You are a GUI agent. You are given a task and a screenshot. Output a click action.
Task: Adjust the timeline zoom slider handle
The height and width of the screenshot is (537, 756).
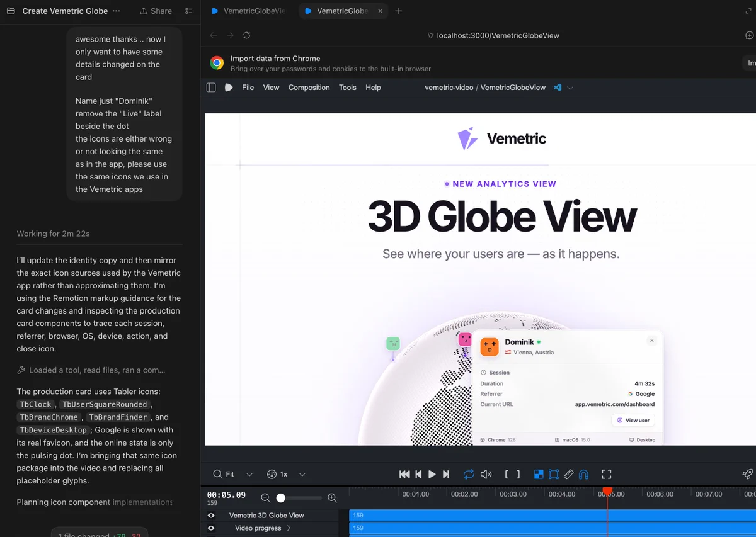coord(281,498)
